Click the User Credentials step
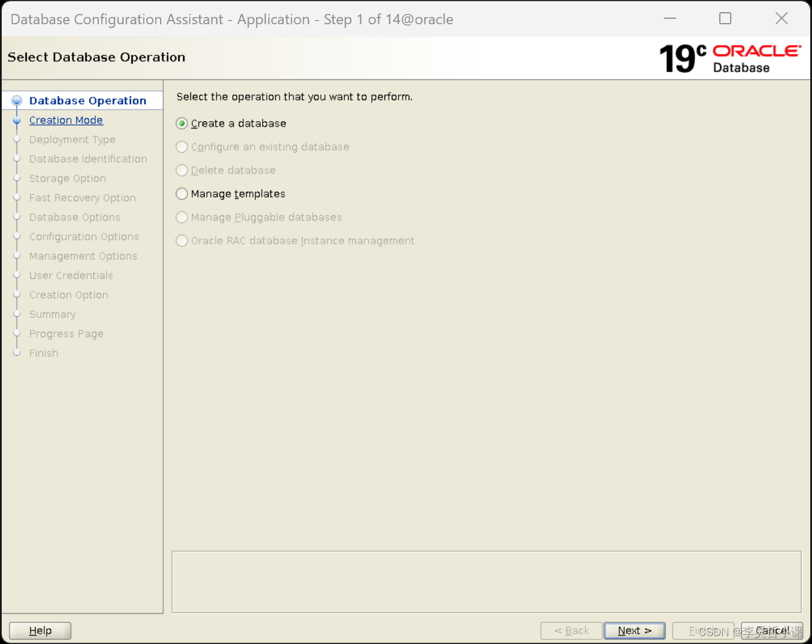Image resolution: width=812 pixels, height=644 pixels. (71, 275)
